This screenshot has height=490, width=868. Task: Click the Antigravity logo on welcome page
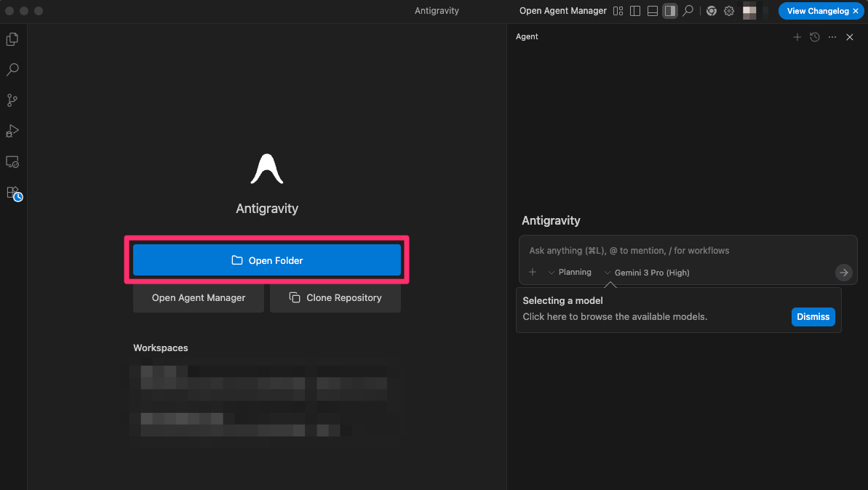click(267, 169)
